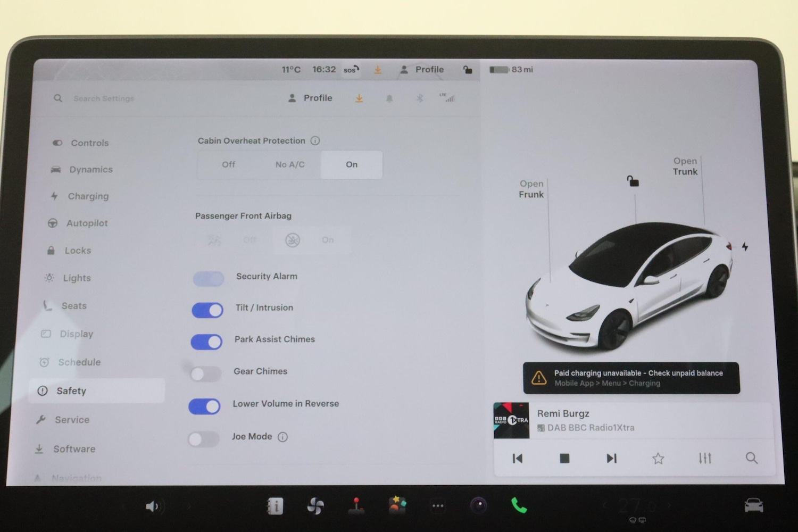798x532 pixels.
Task: Check the software update download icon
Action: pyautogui.click(x=359, y=98)
